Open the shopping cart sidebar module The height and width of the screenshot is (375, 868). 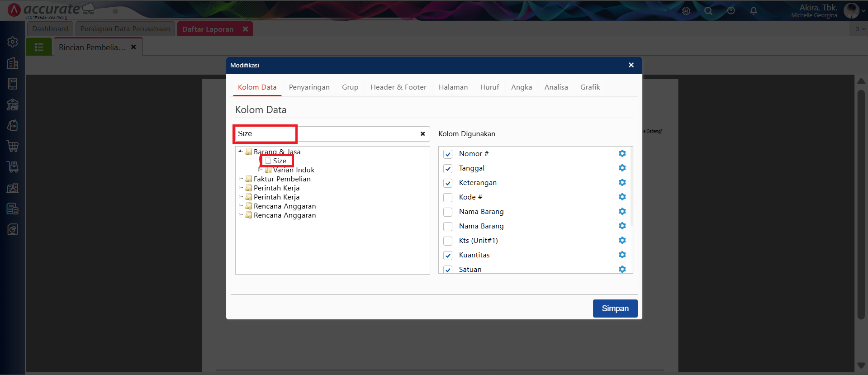(x=13, y=146)
